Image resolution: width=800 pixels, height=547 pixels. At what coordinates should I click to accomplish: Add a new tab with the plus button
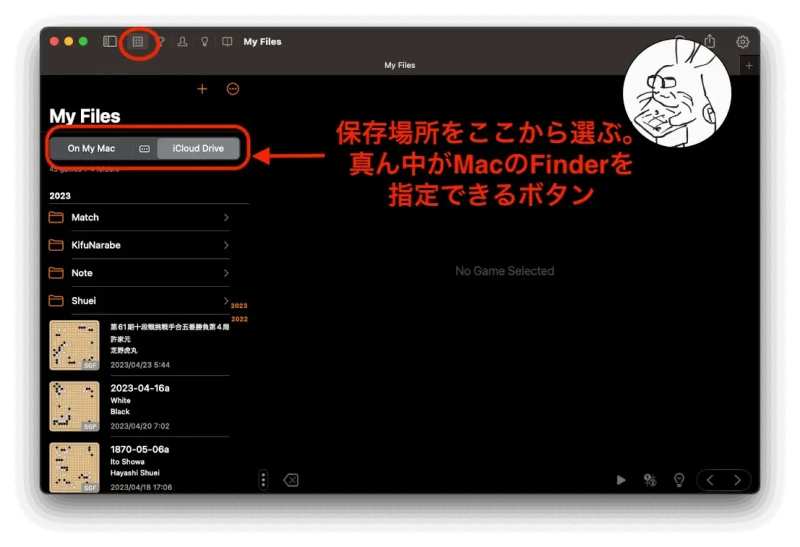[x=749, y=65]
